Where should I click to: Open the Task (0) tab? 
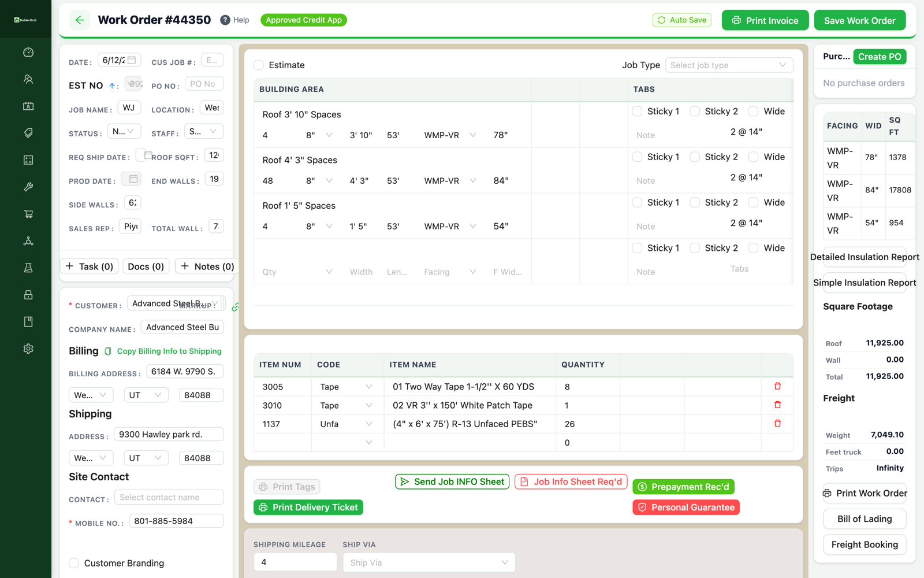(x=90, y=266)
